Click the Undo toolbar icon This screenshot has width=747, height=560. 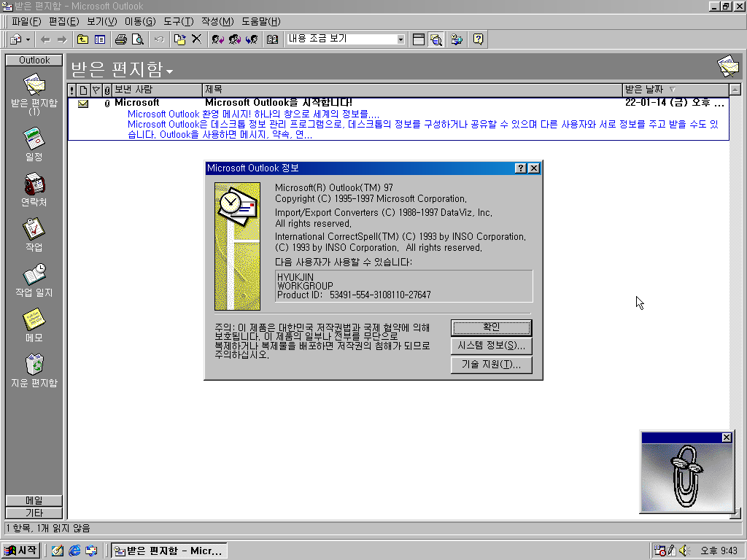pyautogui.click(x=159, y=39)
